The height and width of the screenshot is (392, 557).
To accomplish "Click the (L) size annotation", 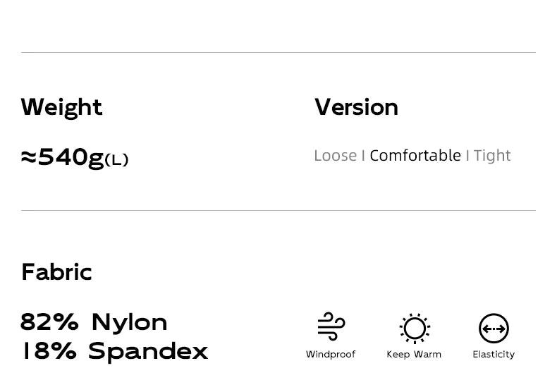I will tap(116, 160).
